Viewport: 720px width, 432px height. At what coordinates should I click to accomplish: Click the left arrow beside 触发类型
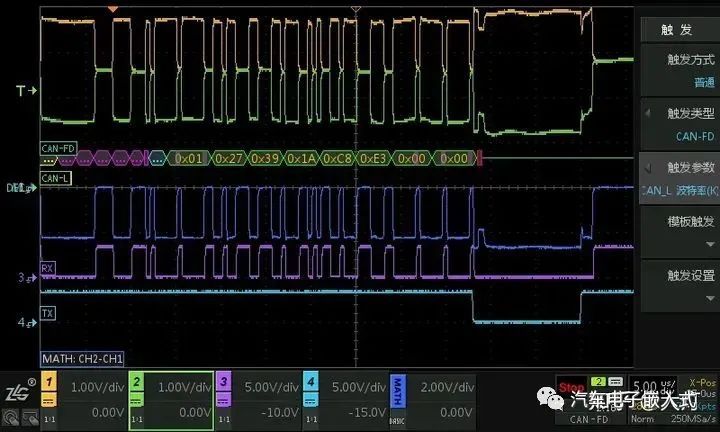click(648, 113)
